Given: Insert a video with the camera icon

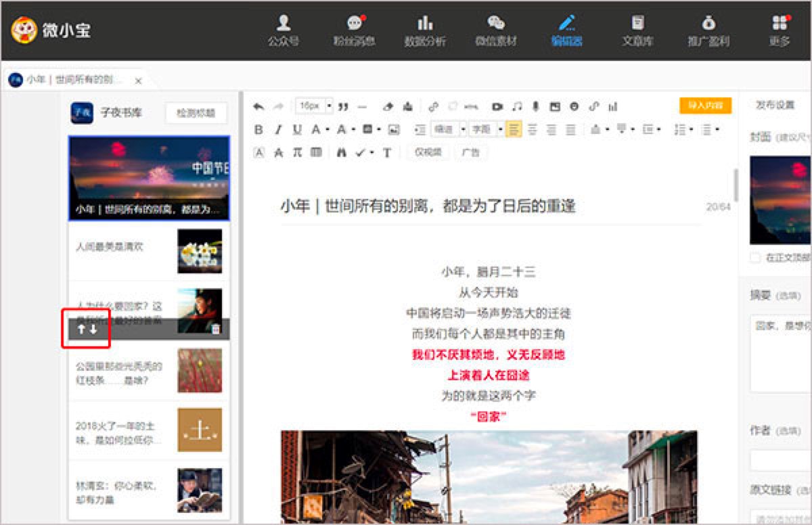Looking at the screenshot, I should click(497, 107).
